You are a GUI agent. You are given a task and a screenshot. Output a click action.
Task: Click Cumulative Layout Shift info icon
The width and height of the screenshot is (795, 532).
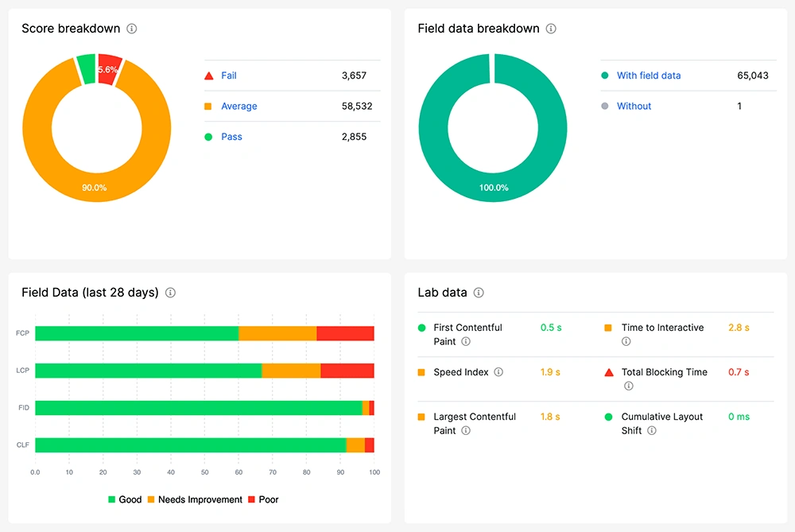[652, 431]
